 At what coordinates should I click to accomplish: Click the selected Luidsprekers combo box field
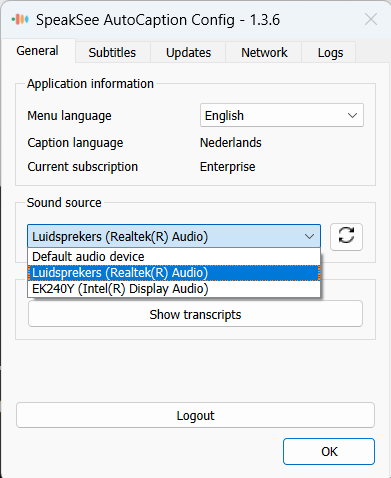174,236
